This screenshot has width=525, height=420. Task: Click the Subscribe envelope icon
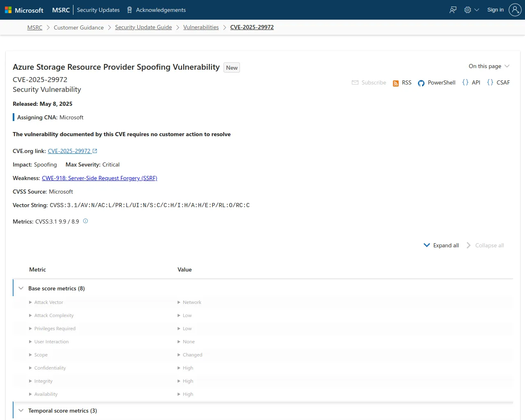(355, 82)
